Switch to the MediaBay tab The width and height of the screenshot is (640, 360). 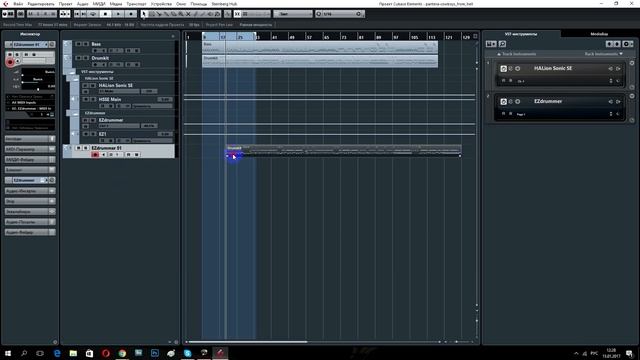(599, 34)
